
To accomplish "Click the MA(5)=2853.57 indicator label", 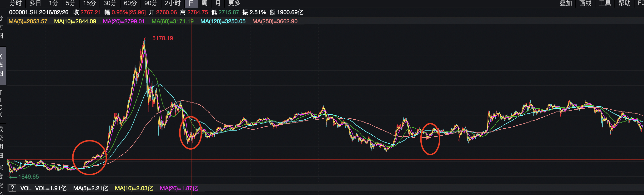I will pos(28,21).
